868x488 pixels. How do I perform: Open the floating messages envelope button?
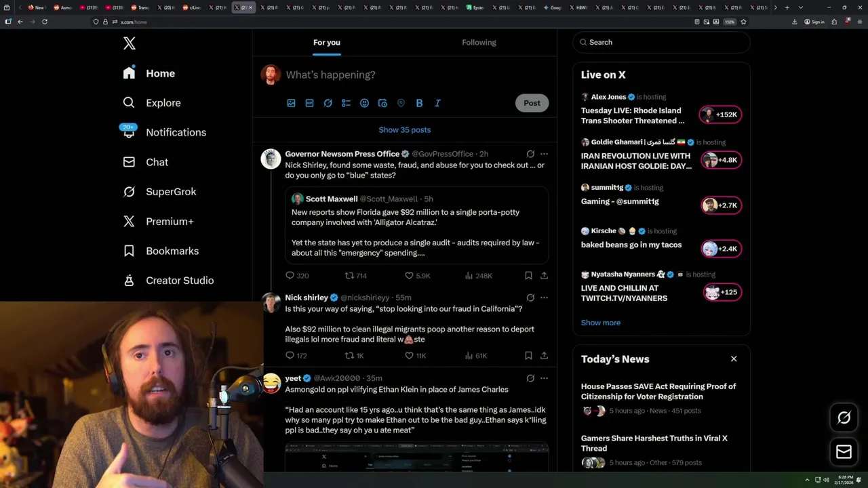click(844, 451)
